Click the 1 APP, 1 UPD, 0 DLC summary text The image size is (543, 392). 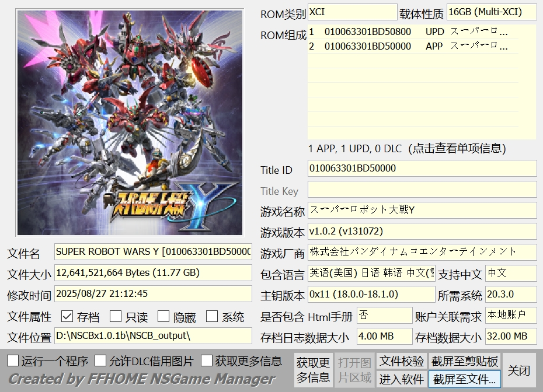pos(408,148)
